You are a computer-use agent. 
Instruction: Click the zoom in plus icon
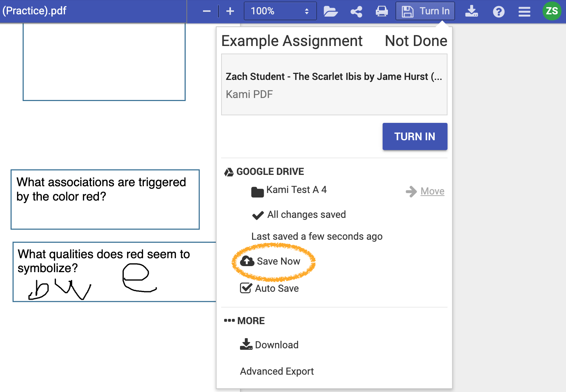pos(230,11)
